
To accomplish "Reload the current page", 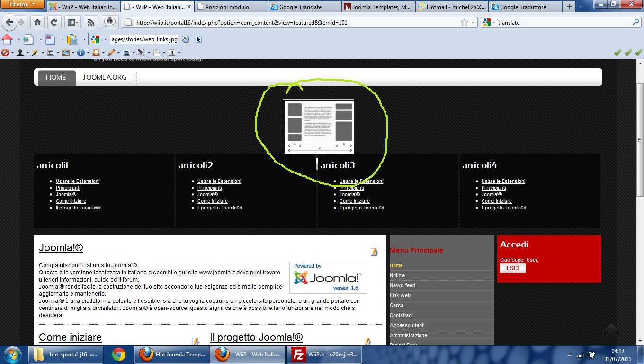I will pos(54,22).
